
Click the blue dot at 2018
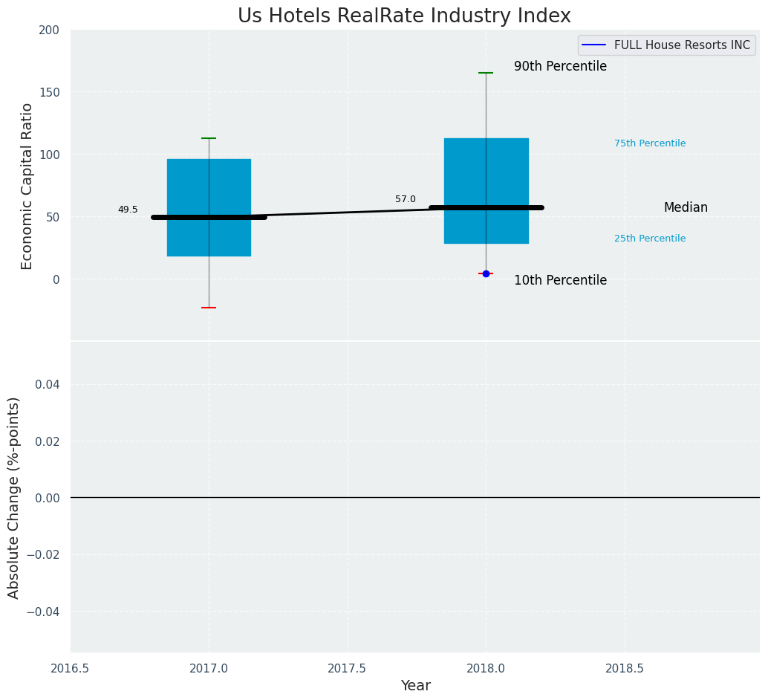(486, 273)
